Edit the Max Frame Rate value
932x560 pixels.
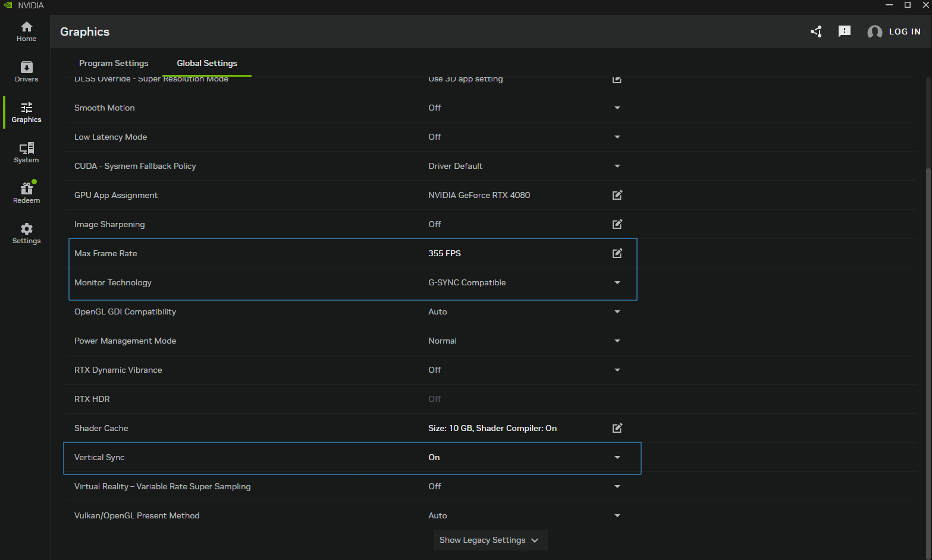click(x=617, y=253)
